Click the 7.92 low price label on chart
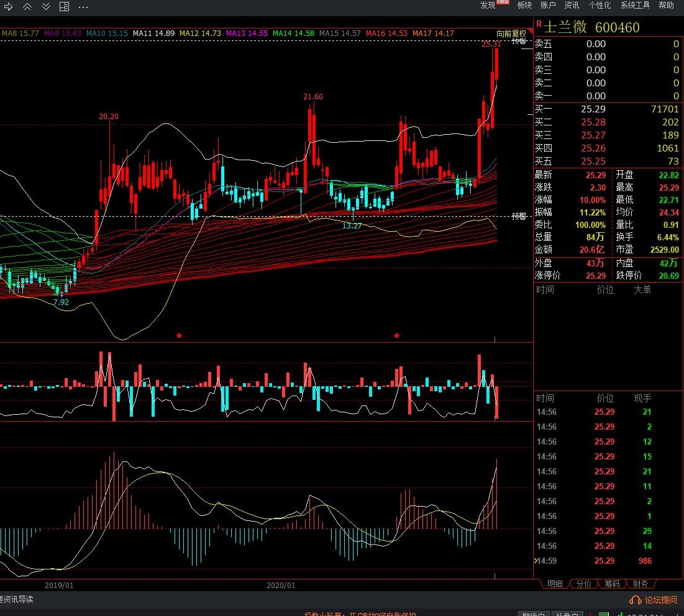 tap(61, 302)
